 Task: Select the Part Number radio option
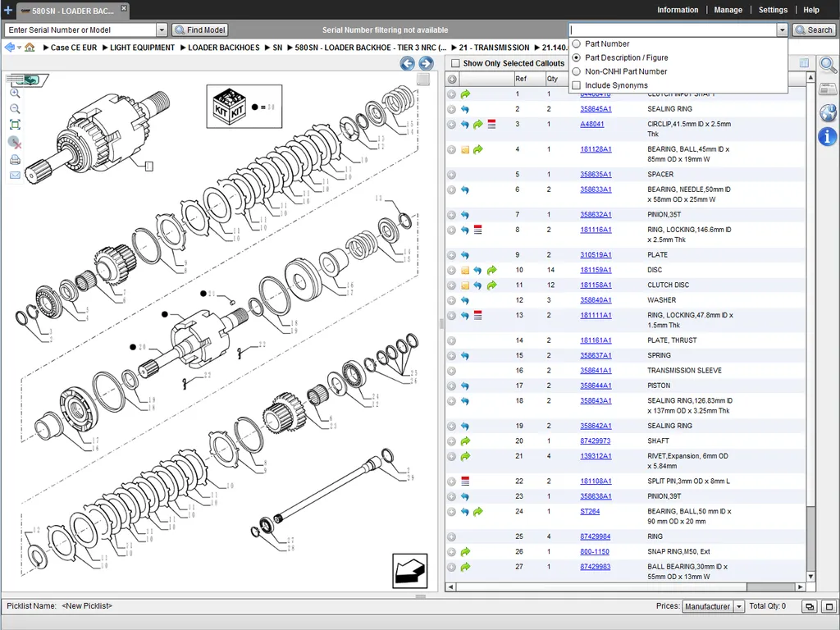[x=577, y=44]
